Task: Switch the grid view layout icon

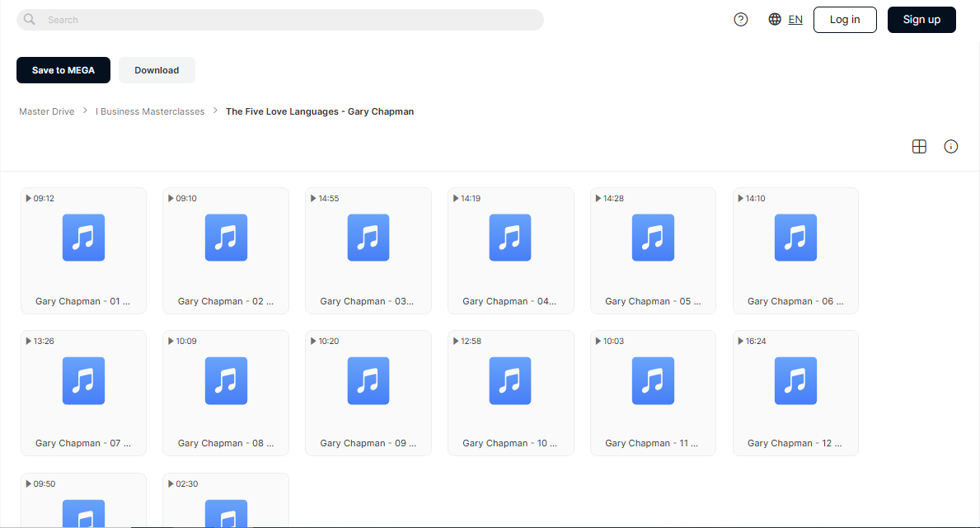Action: (919, 146)
